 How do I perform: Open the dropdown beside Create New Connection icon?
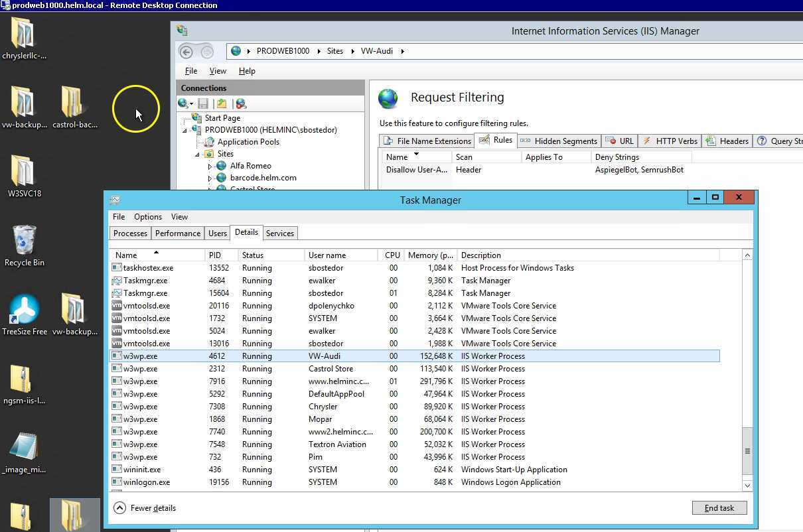[x=192, y=103]
